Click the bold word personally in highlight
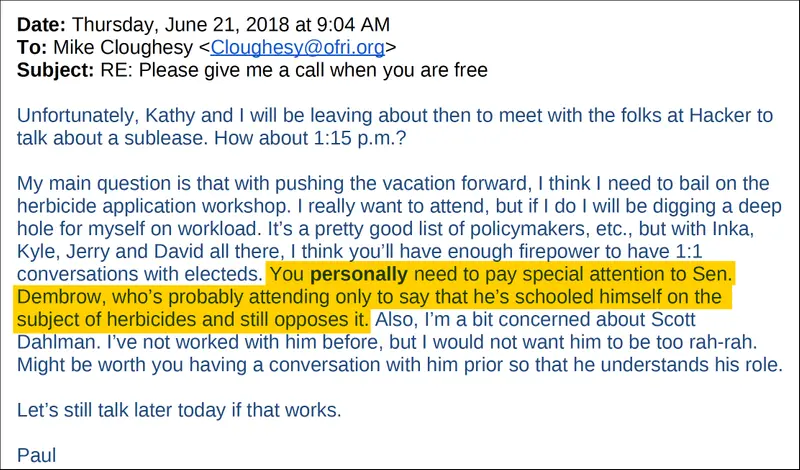 pyautogui.click(x=359, y=275)
